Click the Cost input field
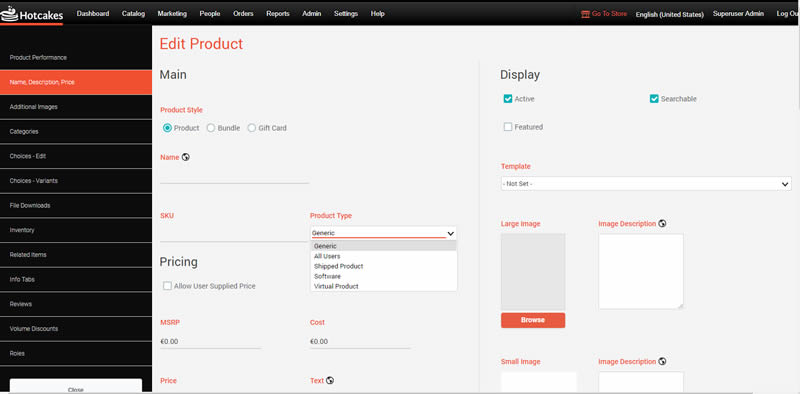The height and width of the screenshot is (394, 800). point(360,341)
